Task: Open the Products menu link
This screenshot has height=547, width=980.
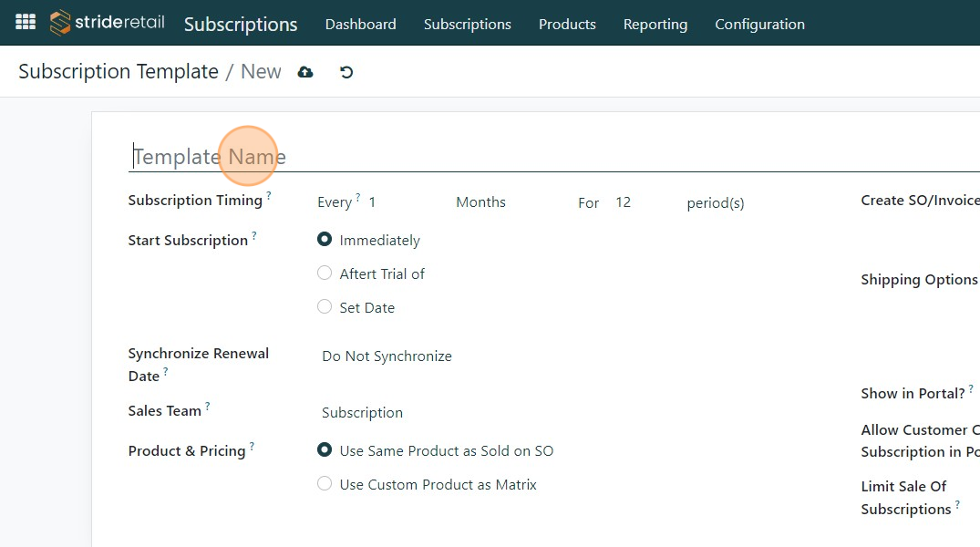Action: [567, 25]
